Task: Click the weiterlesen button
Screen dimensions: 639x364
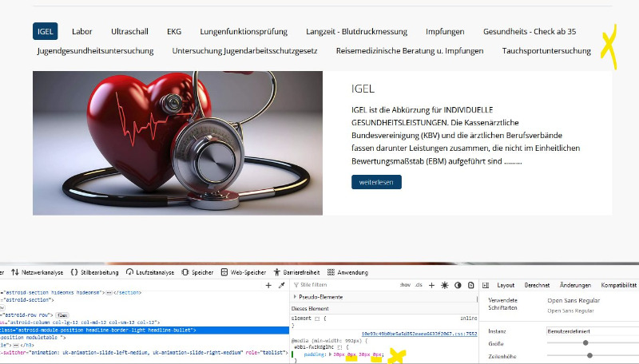Action: point(376,182)
